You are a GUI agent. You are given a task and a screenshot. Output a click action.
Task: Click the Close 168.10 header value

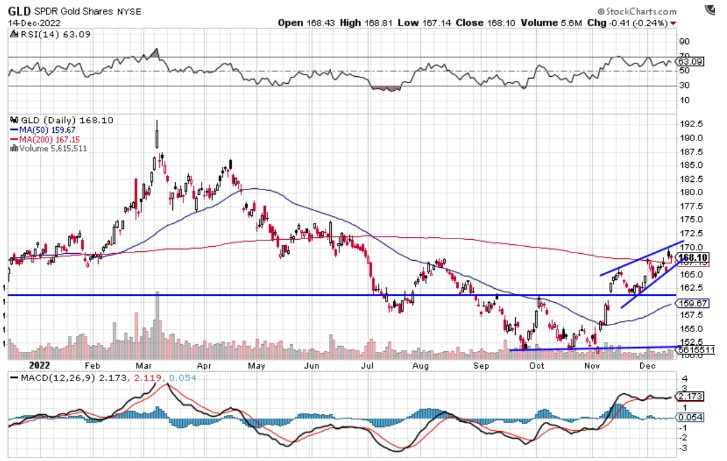click(485, 23)
